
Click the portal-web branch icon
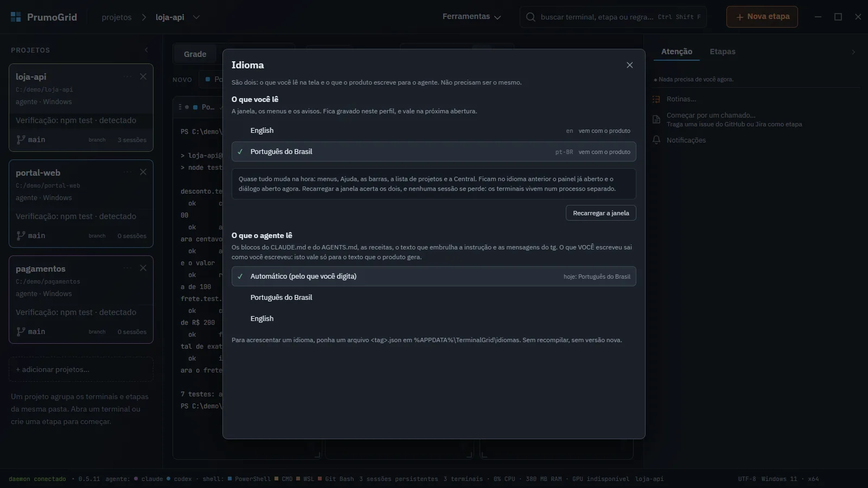coord(21,236)
